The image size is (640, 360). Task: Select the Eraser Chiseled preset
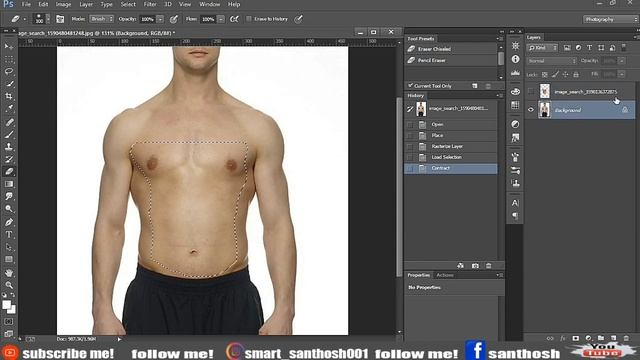click(451, 49)
